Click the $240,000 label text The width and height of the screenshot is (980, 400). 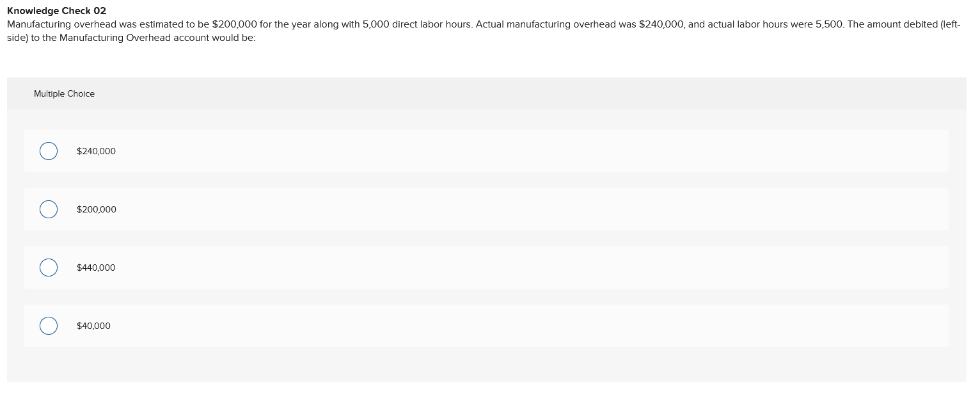[x=96, y=151]
